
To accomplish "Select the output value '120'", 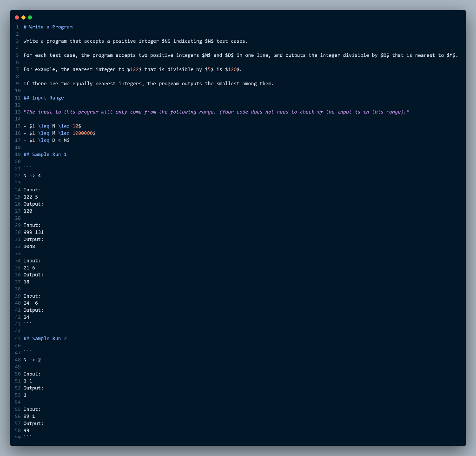I will pyautogui.click(x=27, y=211).
